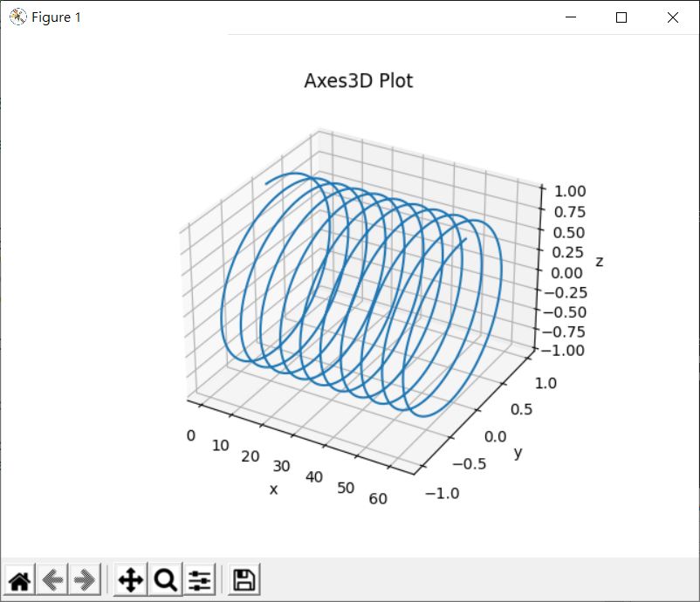Reset the plot with the Home icon
This screenshot has height=602, width=700.
[x=20, y=580]
